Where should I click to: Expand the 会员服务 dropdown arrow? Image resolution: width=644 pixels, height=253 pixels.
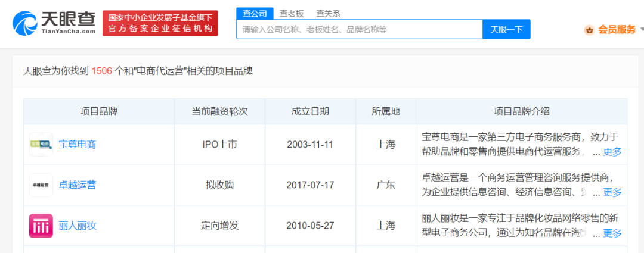click(x=641, y=30)
